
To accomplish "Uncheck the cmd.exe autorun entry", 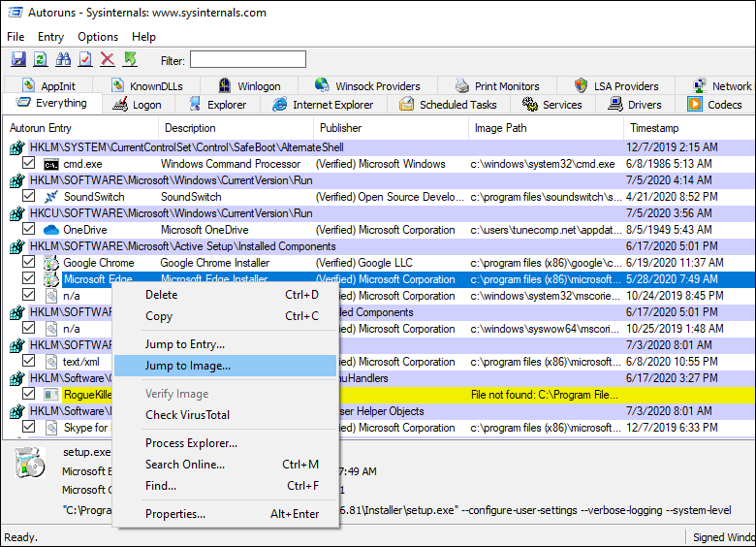I will [x=28, y=163].
